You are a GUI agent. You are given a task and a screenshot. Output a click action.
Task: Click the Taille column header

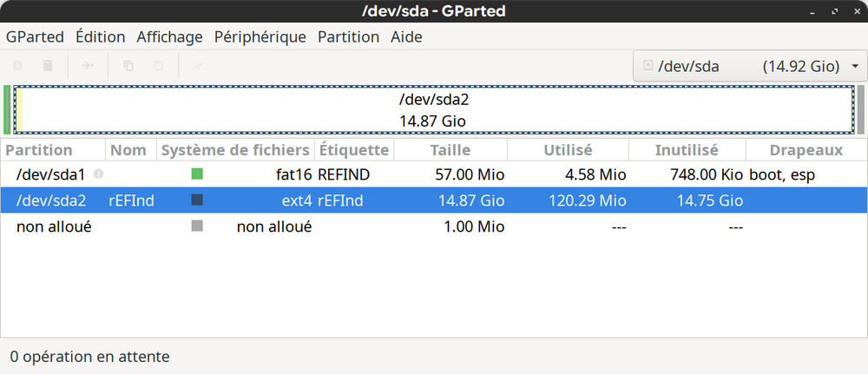pyautogui.click(x=450, y=150)
